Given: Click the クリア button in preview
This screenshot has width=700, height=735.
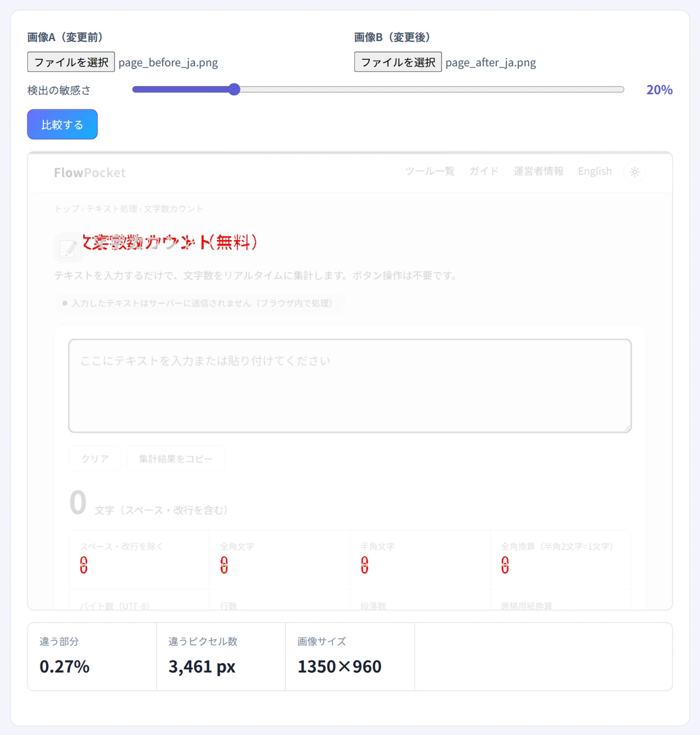Looking at the screenshot, I should (95, 459).
